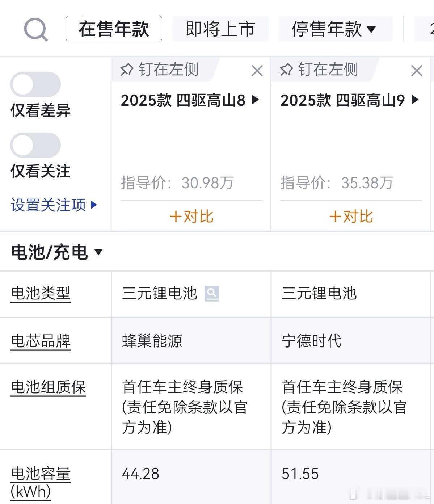Expand the 2025款 四驱高山8 model selector arrow
Screen dimensions: 434x504
(256, 100)
